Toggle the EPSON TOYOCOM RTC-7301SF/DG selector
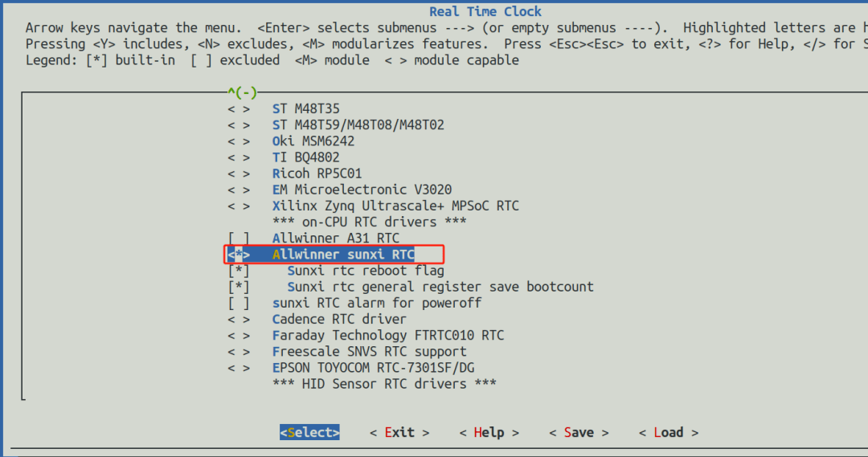 [239, 368]
